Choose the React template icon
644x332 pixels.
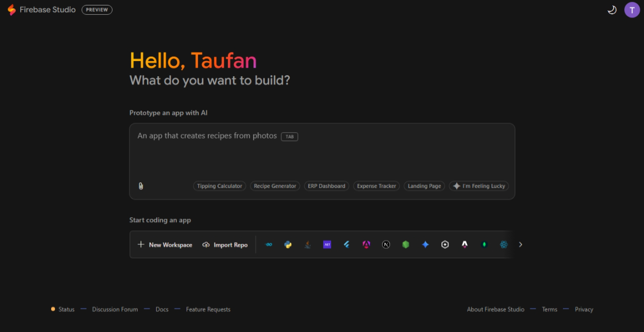point(504,245)
